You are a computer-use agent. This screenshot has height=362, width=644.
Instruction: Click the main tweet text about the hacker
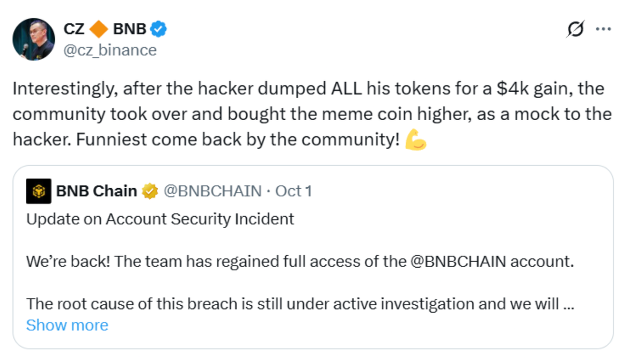click(311, 114)
